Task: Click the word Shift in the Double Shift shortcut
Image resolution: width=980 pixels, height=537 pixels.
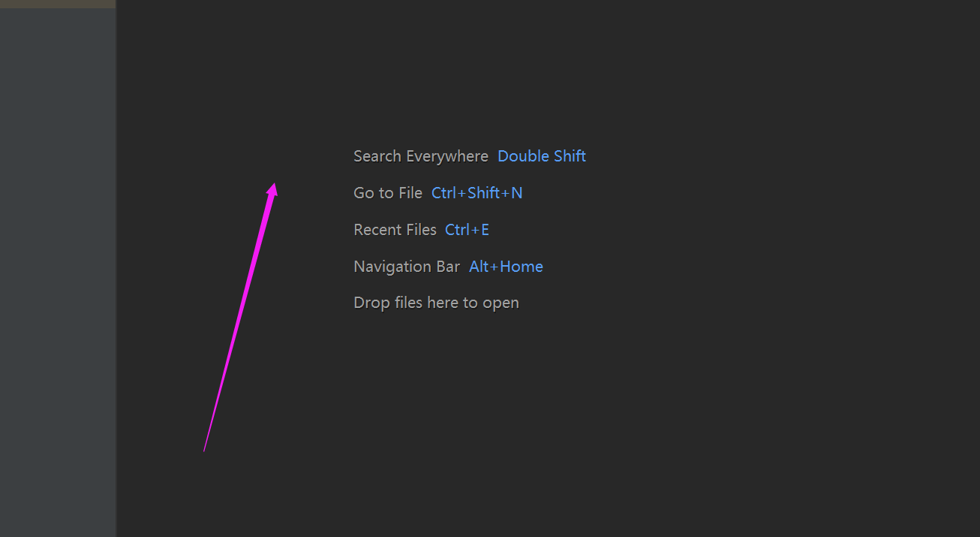Action: pyautogui.click(x=569, y=156)
